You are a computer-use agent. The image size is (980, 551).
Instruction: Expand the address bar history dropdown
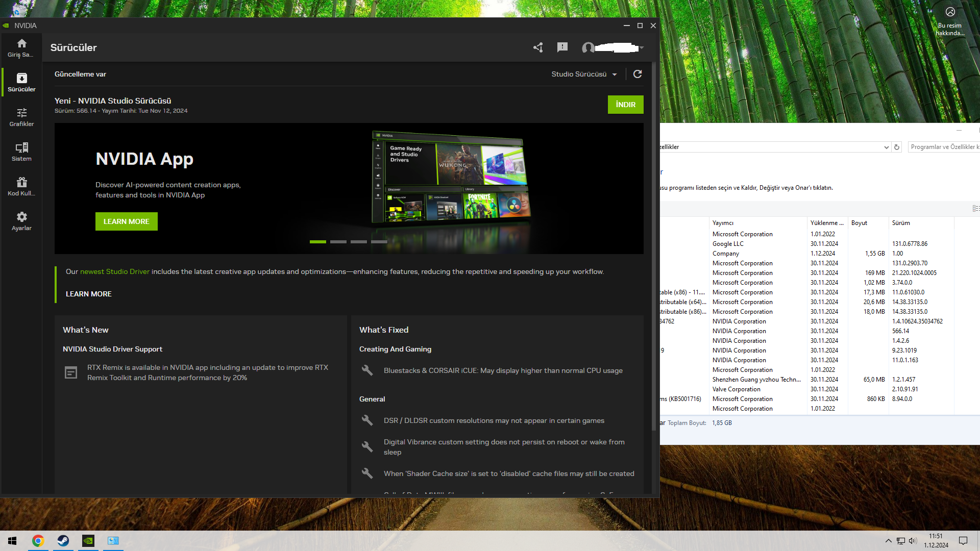point(886,147)
